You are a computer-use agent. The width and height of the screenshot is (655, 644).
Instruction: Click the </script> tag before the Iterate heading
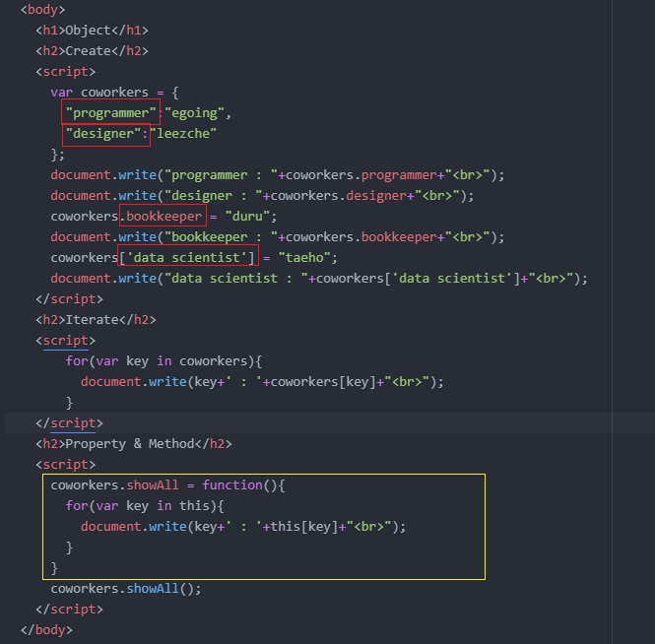coord(69,299)
